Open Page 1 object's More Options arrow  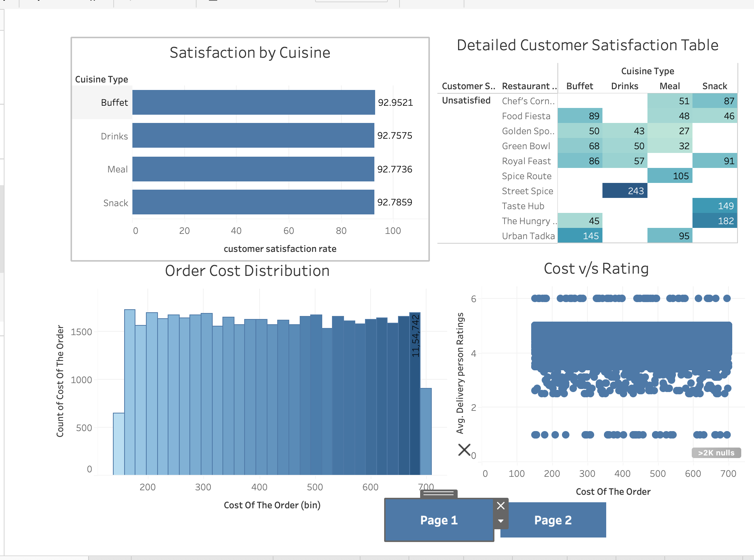(501, 521)
